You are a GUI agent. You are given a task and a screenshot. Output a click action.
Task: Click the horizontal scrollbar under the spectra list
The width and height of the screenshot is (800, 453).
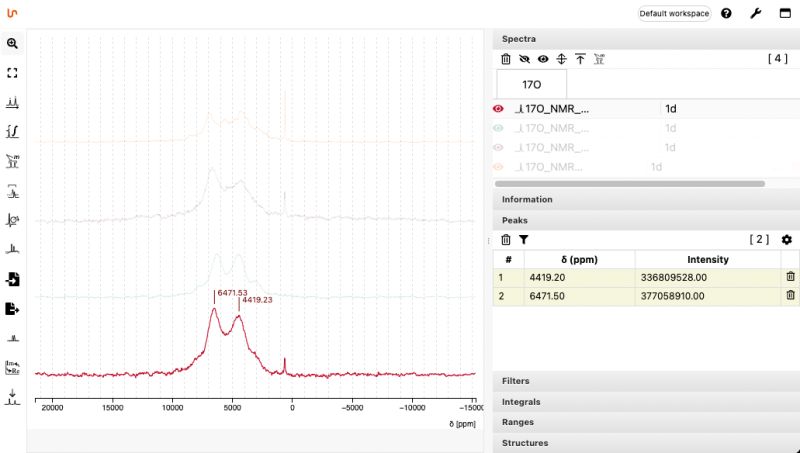point(630,184)
